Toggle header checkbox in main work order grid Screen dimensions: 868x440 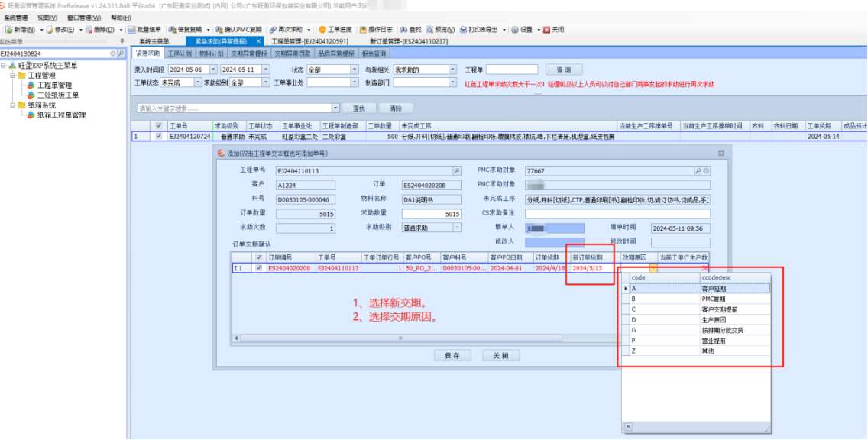160,125
